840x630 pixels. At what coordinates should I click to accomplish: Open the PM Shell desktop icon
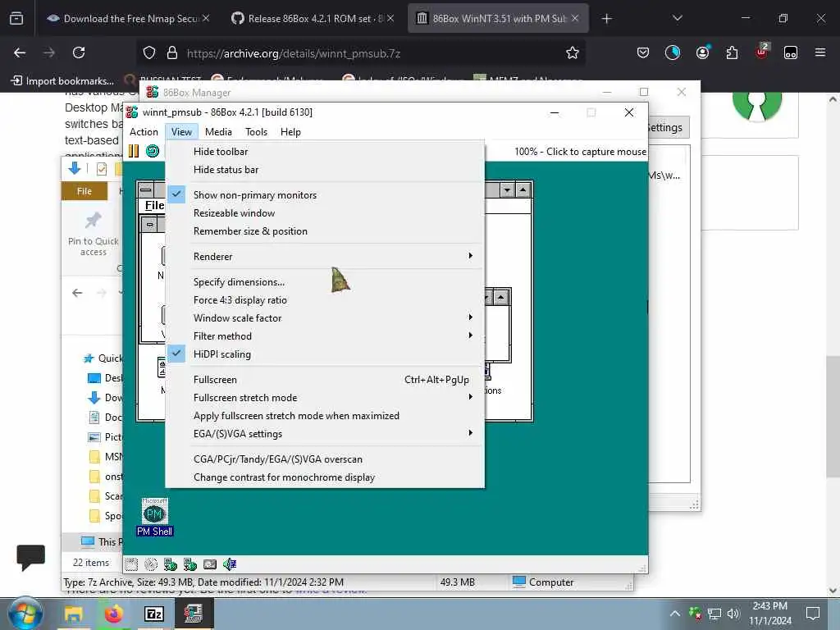pyautogui.click(x=155, y=517)
